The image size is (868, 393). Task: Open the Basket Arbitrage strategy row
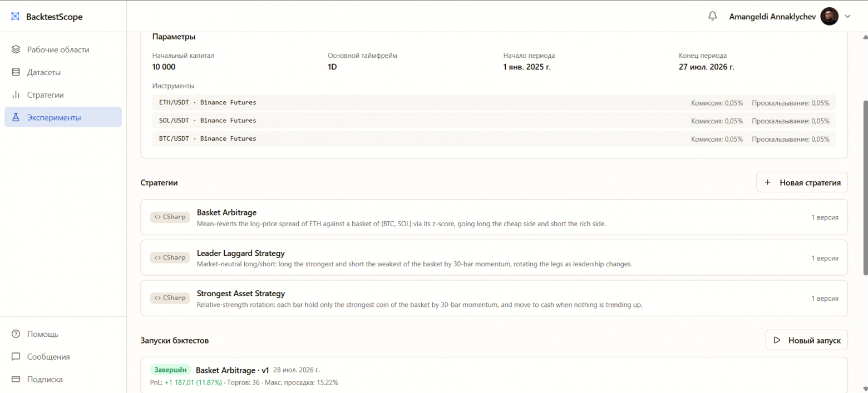(494, 217)
